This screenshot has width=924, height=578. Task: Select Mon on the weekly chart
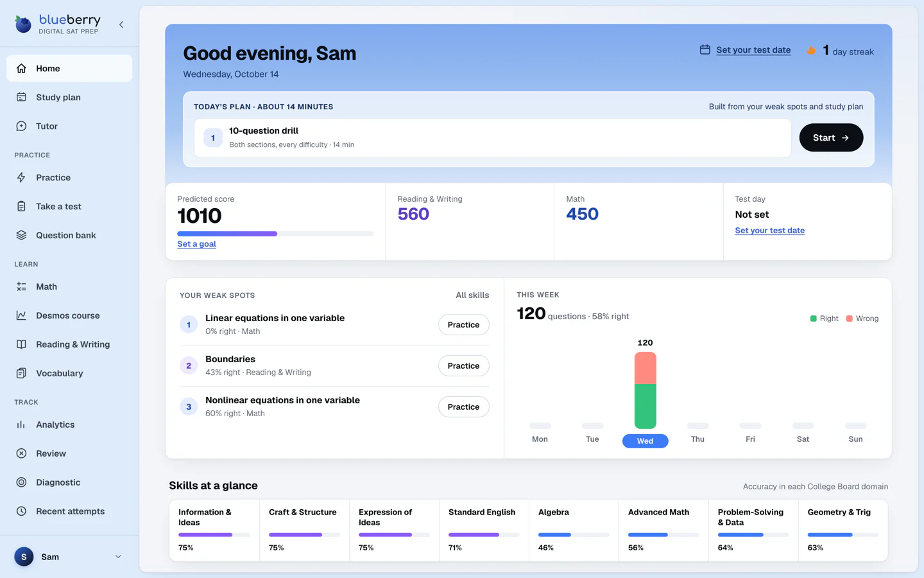540,439
